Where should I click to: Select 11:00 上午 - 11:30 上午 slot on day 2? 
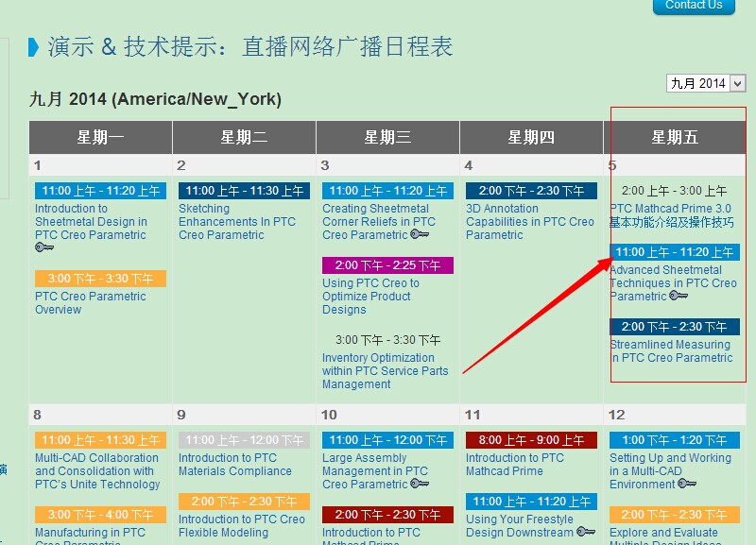pyautogui.click(x=244, y=191)
